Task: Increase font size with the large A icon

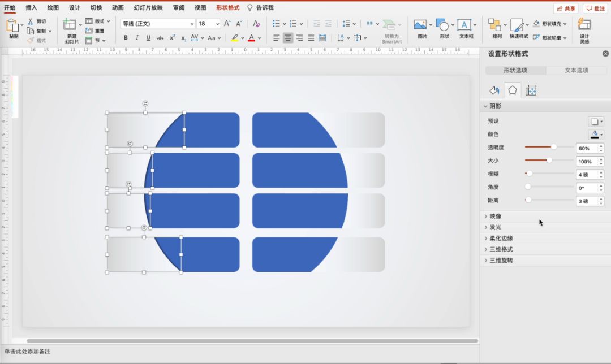Action: coord(227,24)
